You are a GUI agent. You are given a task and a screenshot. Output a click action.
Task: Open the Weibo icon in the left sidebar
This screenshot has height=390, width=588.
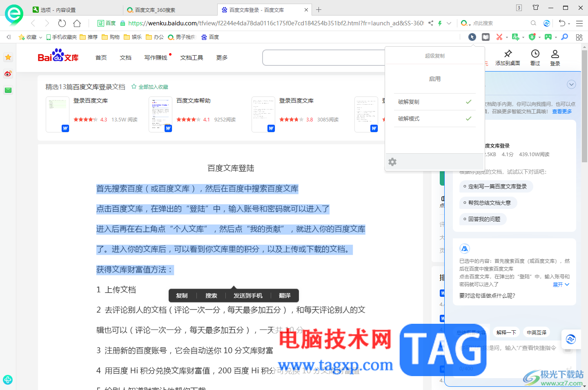pos(8,74)
